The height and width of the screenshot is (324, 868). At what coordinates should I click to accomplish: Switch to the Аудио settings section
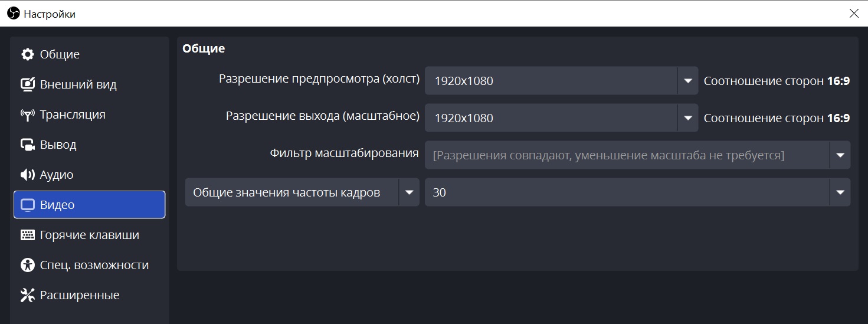57,175
